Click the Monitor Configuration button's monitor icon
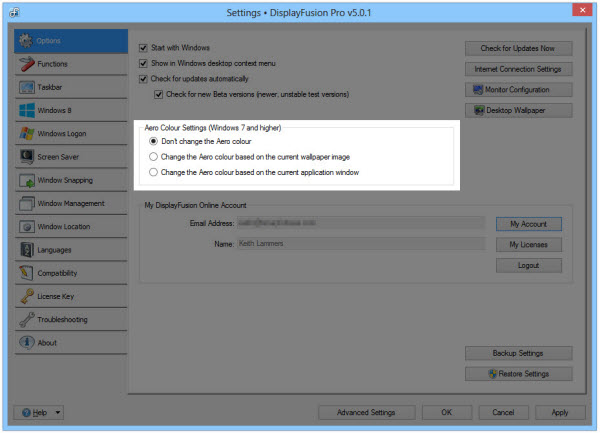 [x=478, y=90]
